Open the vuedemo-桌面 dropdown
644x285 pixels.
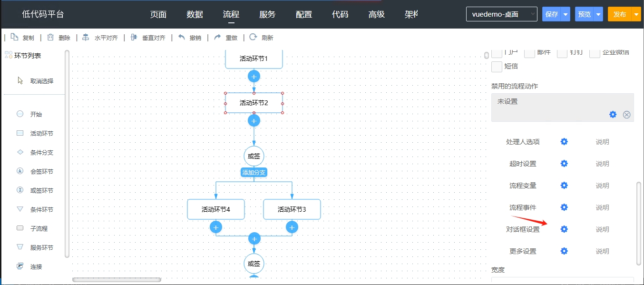[501, 14]
